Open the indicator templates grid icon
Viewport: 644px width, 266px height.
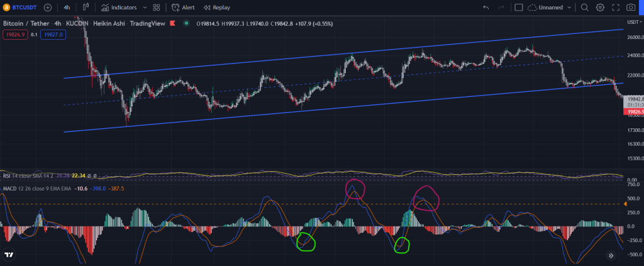(x=157, y=8)
